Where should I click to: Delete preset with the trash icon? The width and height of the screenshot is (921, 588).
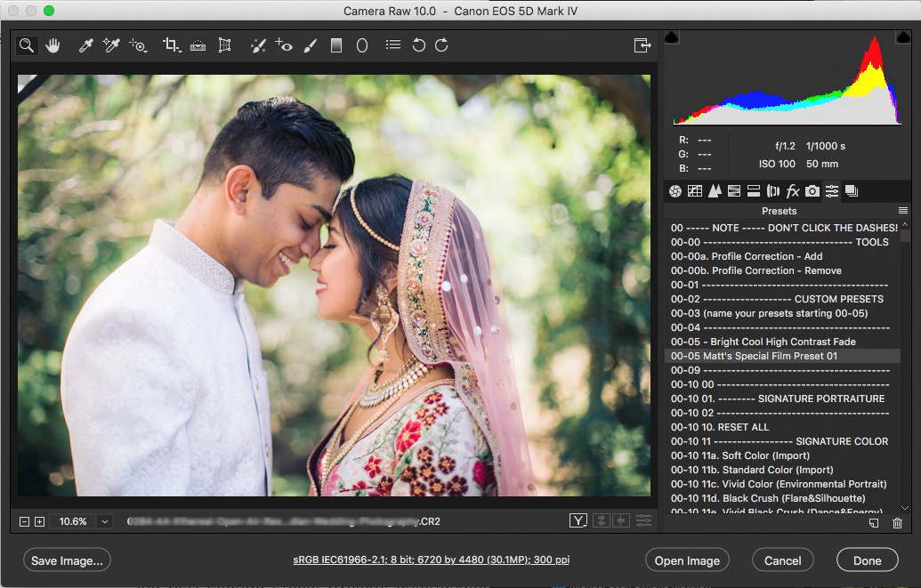(x=897, y=524)
